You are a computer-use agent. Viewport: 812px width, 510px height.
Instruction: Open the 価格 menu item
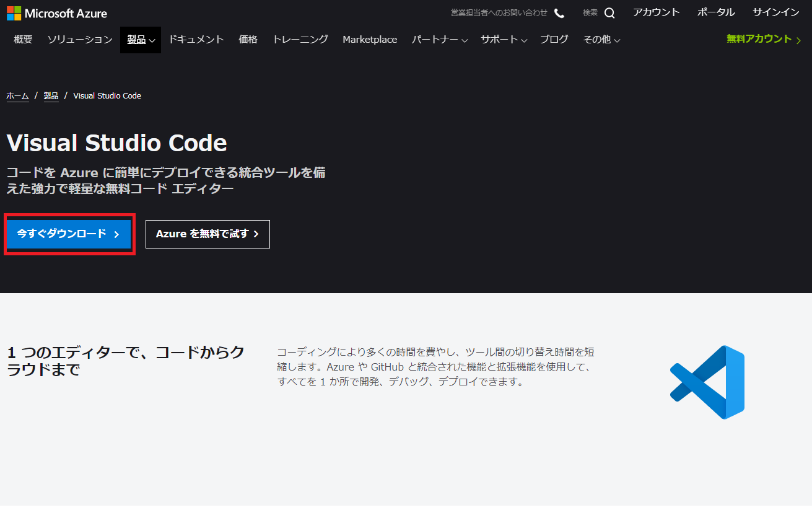248,40
